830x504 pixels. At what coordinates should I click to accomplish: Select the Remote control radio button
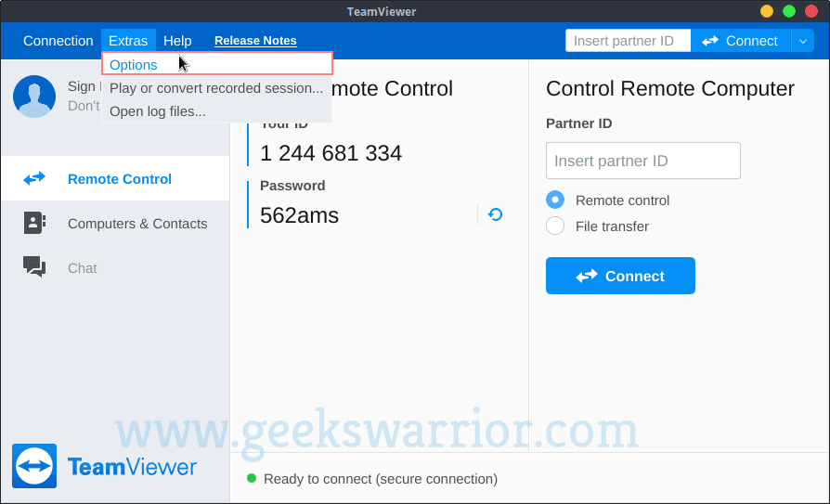(x=555, y=200)
